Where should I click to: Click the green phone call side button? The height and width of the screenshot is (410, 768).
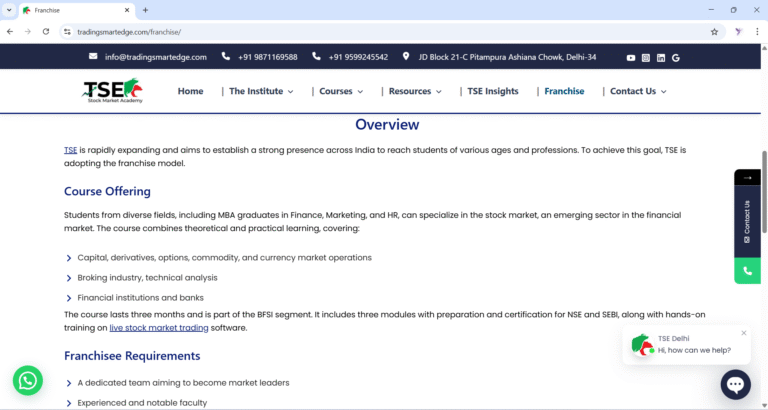[747, 271]
